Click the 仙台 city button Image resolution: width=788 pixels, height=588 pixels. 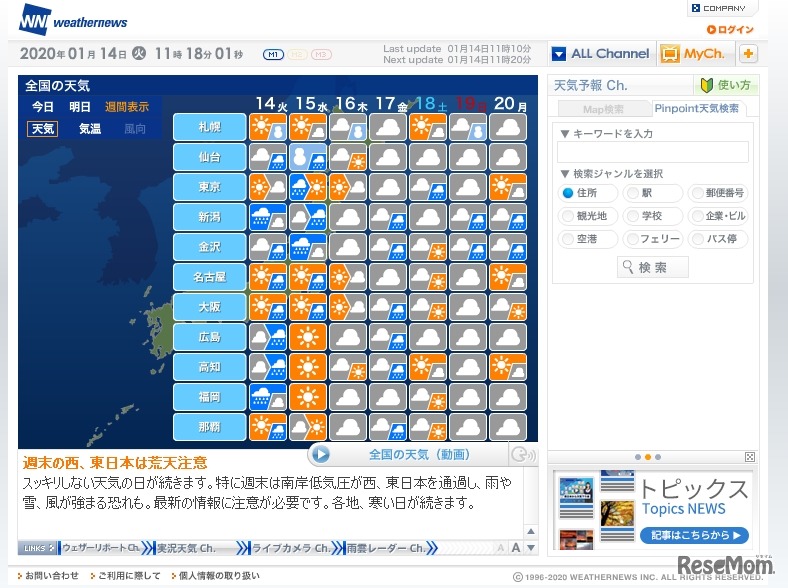[210, 157]
